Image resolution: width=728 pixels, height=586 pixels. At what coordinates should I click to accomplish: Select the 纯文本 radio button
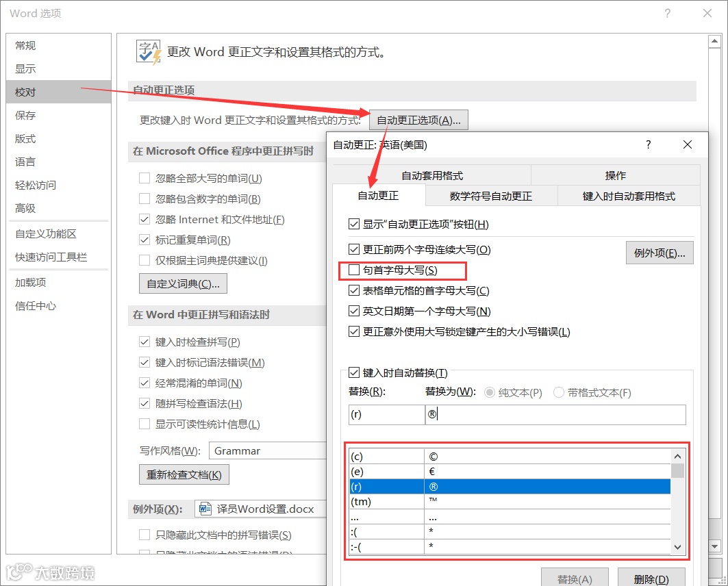pyautogui.click(x=490, y=392)
